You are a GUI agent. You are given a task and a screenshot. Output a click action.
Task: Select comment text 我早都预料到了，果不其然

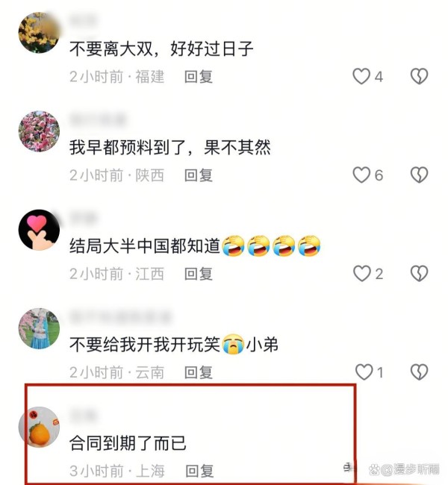170,147
